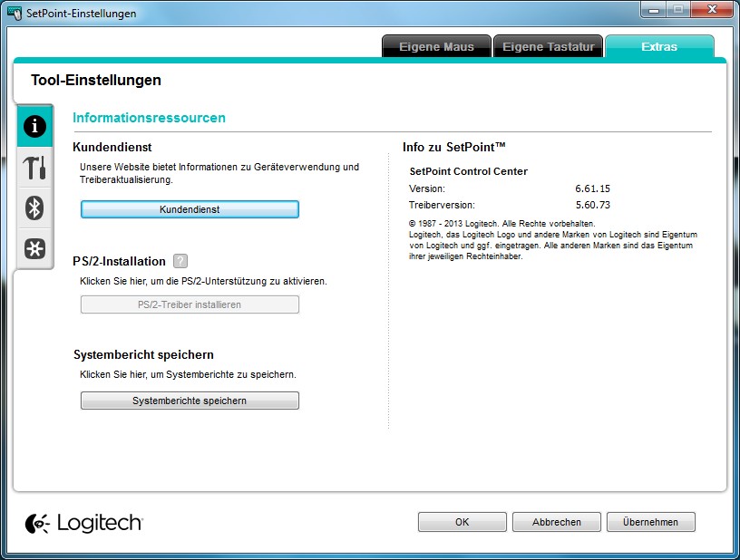This screenshot has height=560, width=740.
Task: Open the Bluetooth settings sidebar icon
Action: (x=34, y=208)
